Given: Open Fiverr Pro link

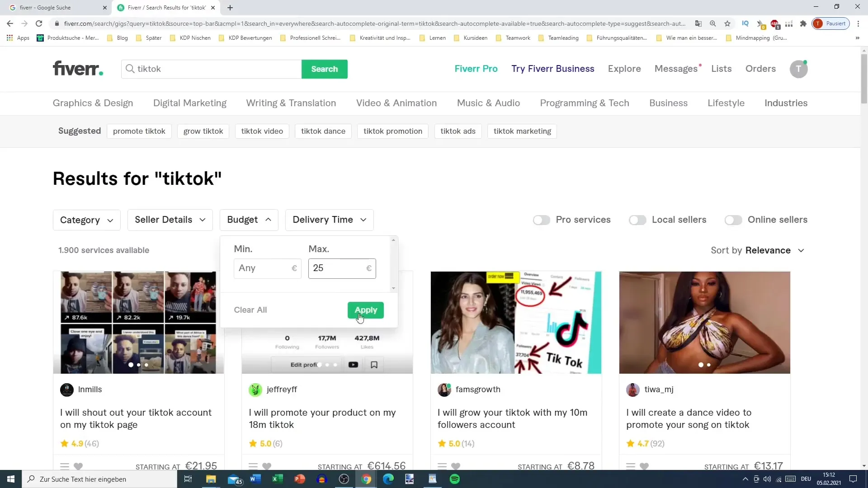Looking at the screenshot, I should 476,69.
